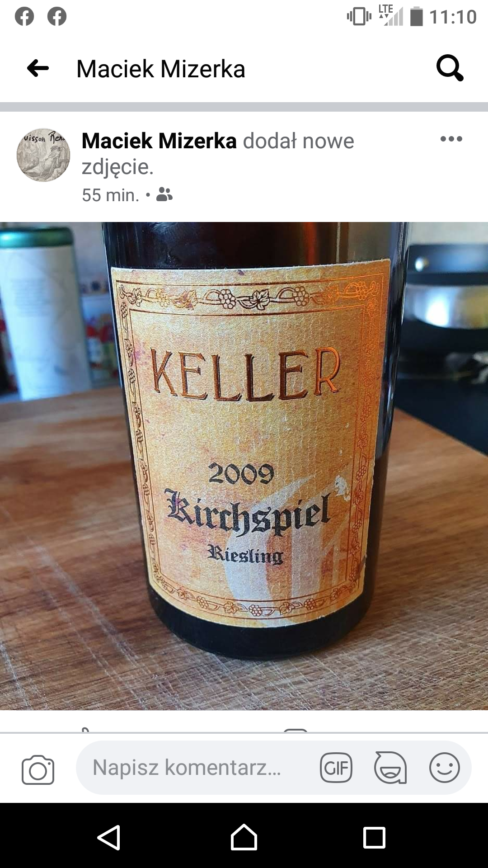Open the three-dot post options menu

451,139
